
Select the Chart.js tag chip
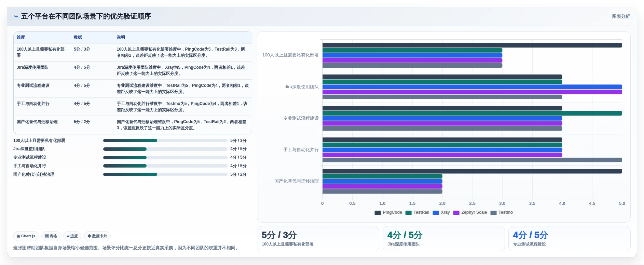(26, 236)
